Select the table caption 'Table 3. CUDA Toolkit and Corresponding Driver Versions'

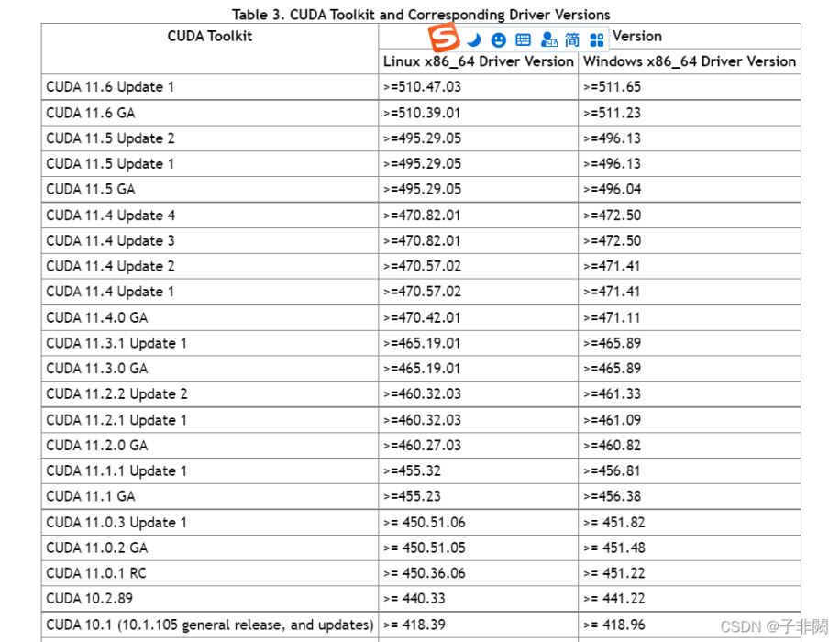[421, 15]
